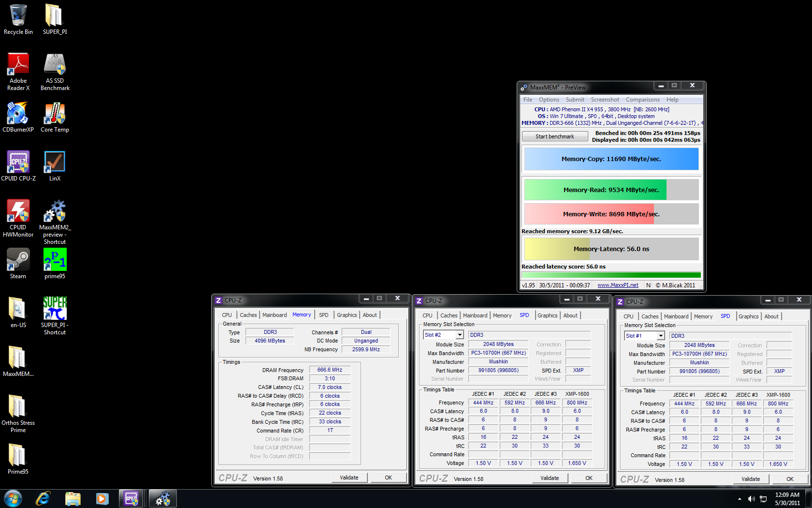Select CPUID HWMonitor desktop shortcut

pyautogui.click(x=18, y=218)
